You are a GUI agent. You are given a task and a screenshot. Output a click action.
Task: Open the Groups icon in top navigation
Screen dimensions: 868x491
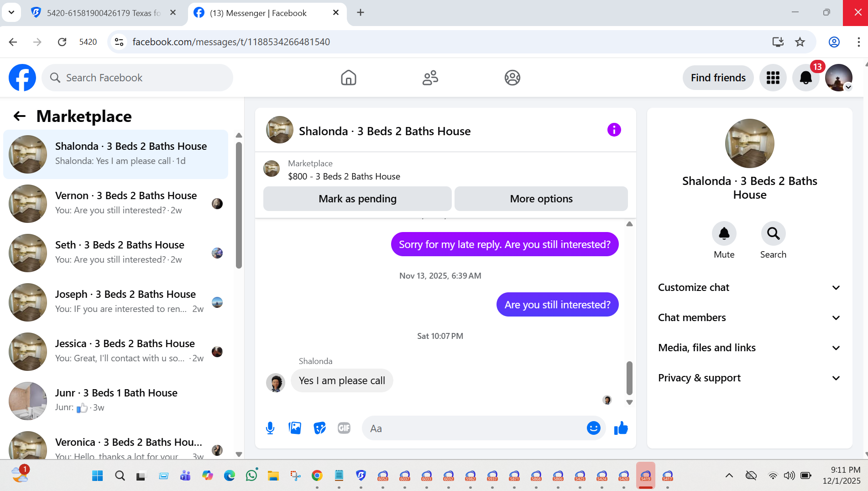pyautogui.click(x=512, y=78)
